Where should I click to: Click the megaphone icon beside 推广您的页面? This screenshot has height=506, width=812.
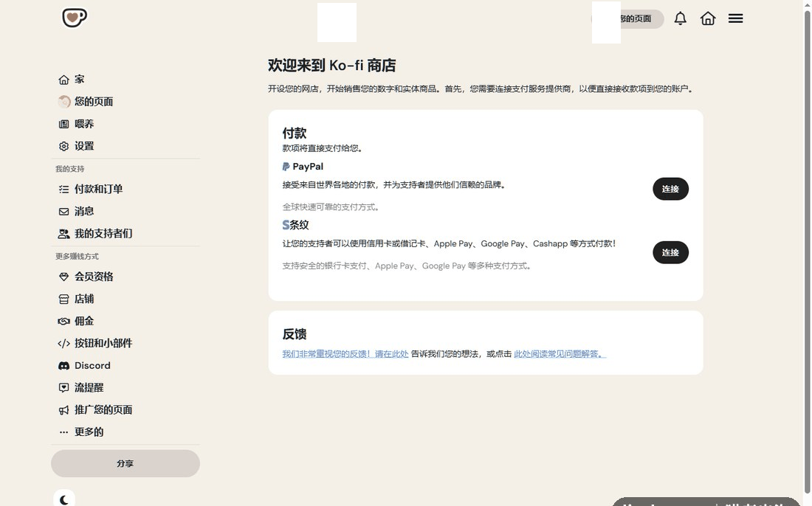pyautogui.click(x=63, y=410)
